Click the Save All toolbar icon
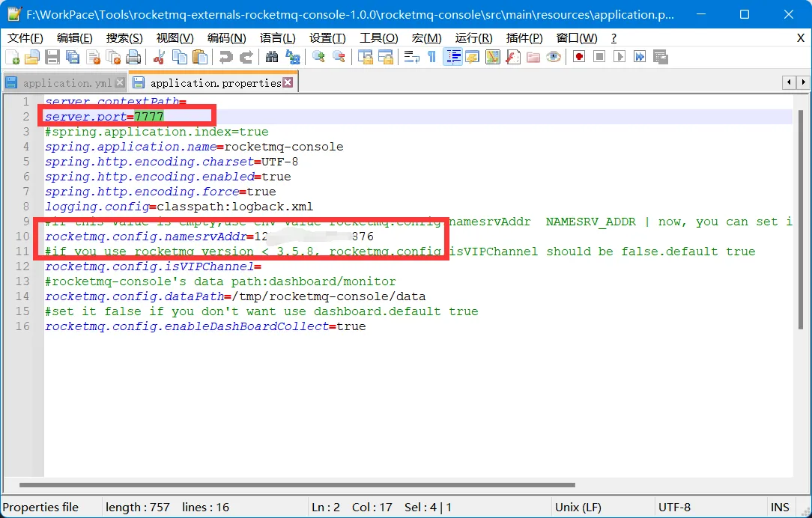This screenshot has width=812, height=518. pyautogui.click(x=73, y=57)
